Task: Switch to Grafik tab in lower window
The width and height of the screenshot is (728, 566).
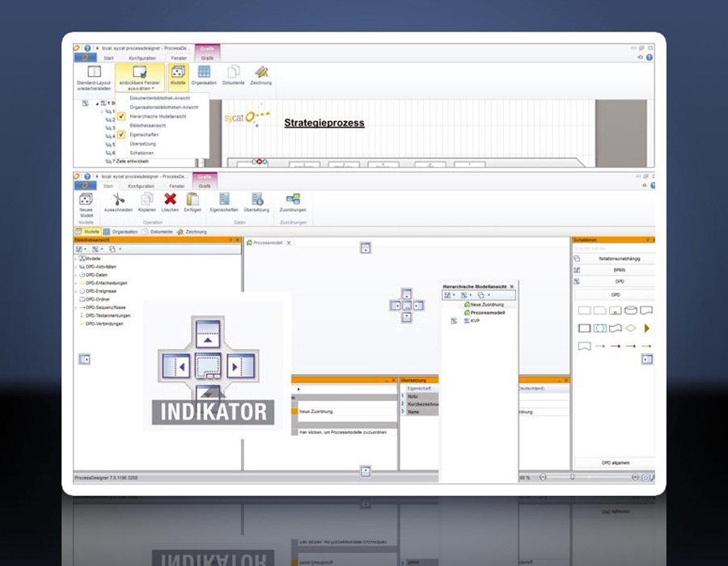Action: click(x=205, y=186)
